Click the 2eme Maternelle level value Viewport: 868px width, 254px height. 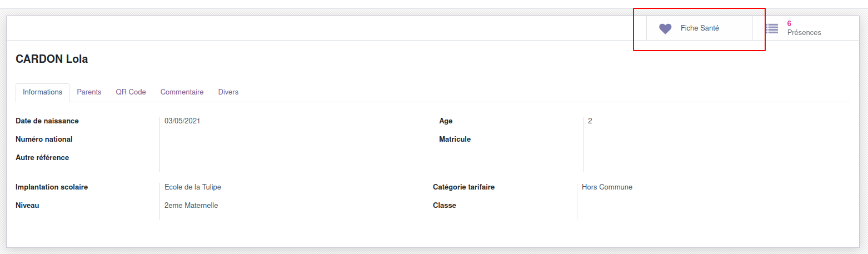pyautogui.click(x=191, y=206)
